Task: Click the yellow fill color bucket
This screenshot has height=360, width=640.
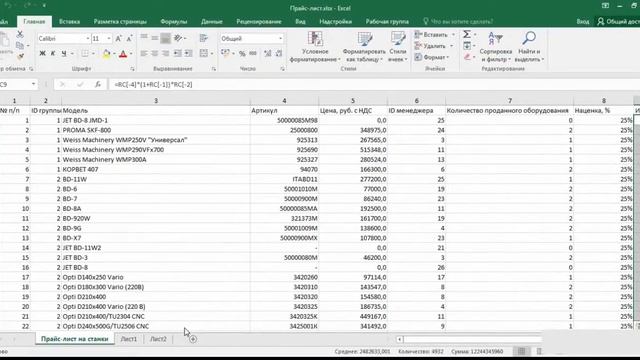Action: [107, 53]
